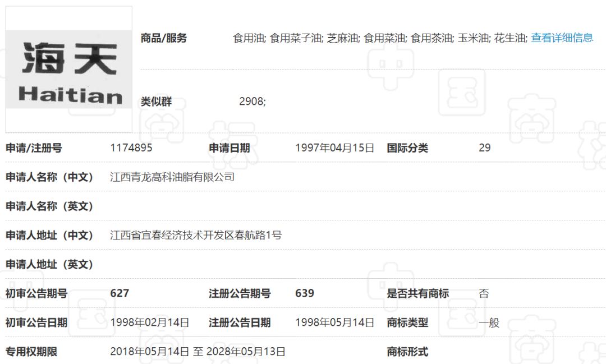Click the 专用权期限 label
This screenshot has width=606, height=364.
pos(31,352)
